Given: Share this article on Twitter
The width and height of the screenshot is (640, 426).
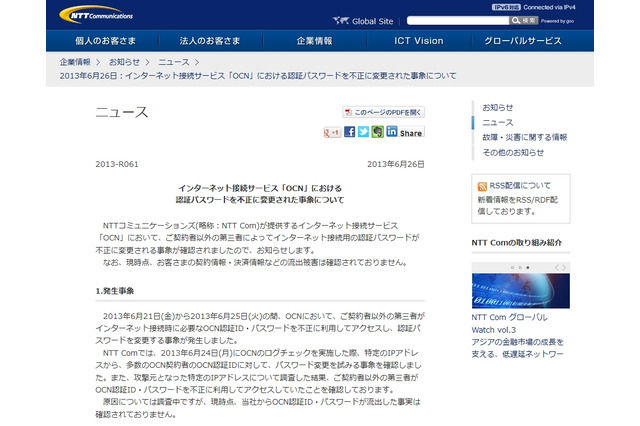Looking at the screenshot, I should coord(364,132).
